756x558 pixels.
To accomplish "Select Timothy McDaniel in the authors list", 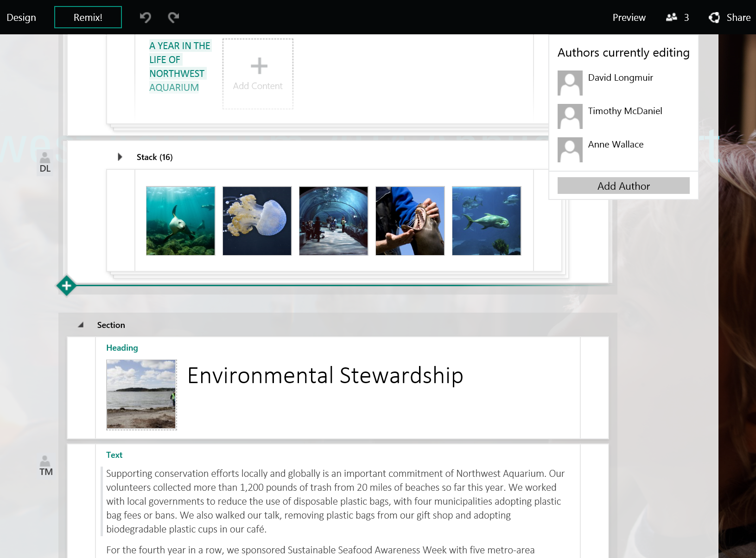I will pos(625,111).
